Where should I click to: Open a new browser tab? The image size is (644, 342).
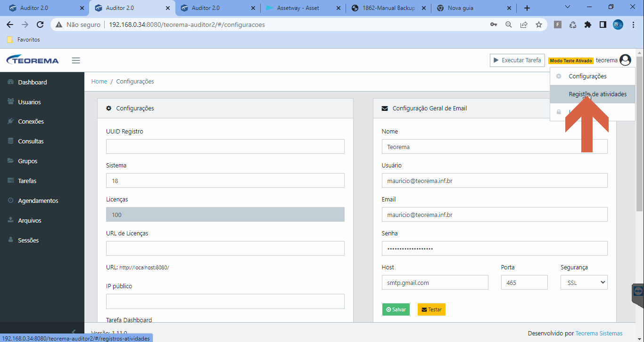pyautogui.click(x=527, y=8)
